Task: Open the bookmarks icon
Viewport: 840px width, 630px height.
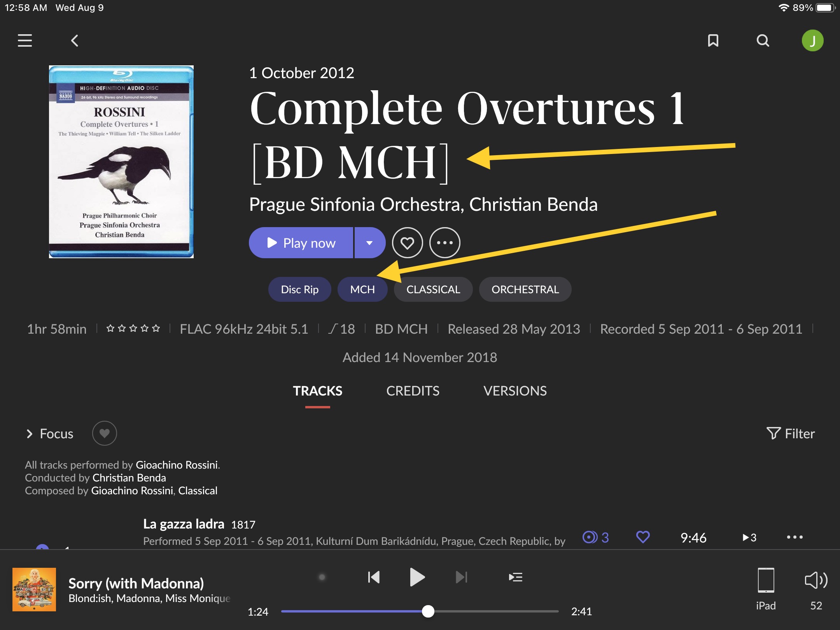Action: click(x=713, y=40)
